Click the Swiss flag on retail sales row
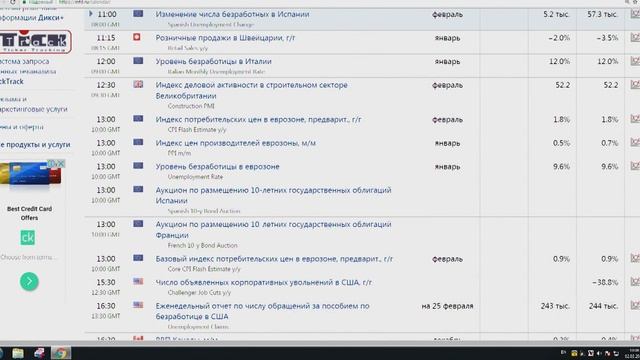The image size is (640, 360). (137, 37)
